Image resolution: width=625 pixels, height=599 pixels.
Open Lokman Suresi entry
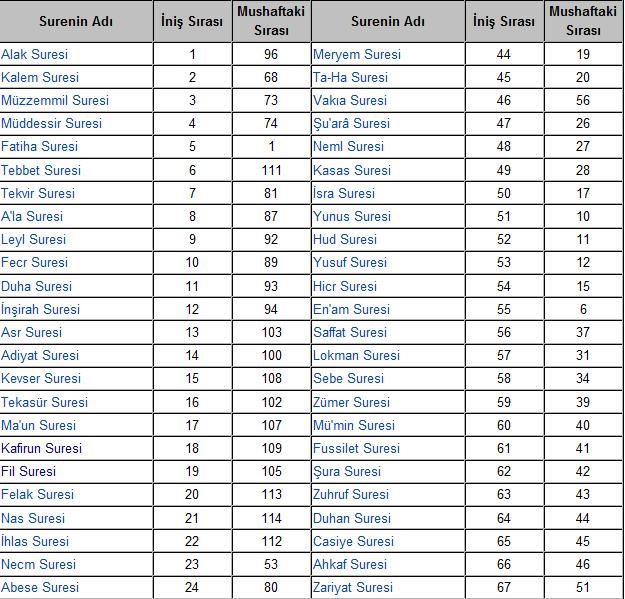click(356, 355)
